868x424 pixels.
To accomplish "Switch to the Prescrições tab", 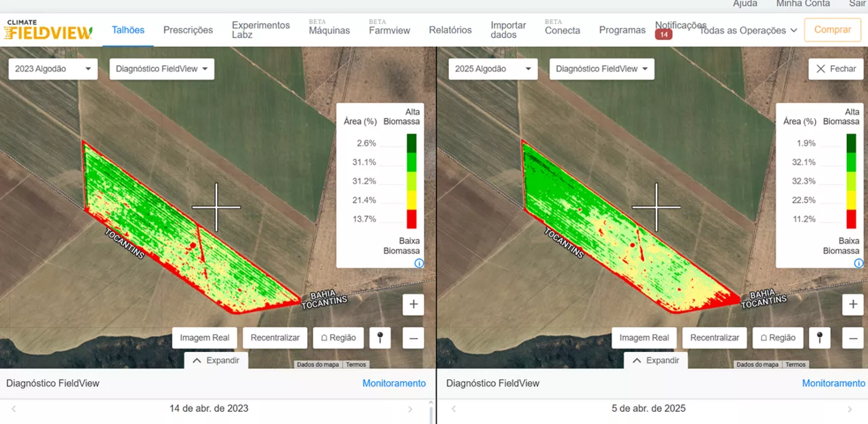I will click(x=188, y=30).
